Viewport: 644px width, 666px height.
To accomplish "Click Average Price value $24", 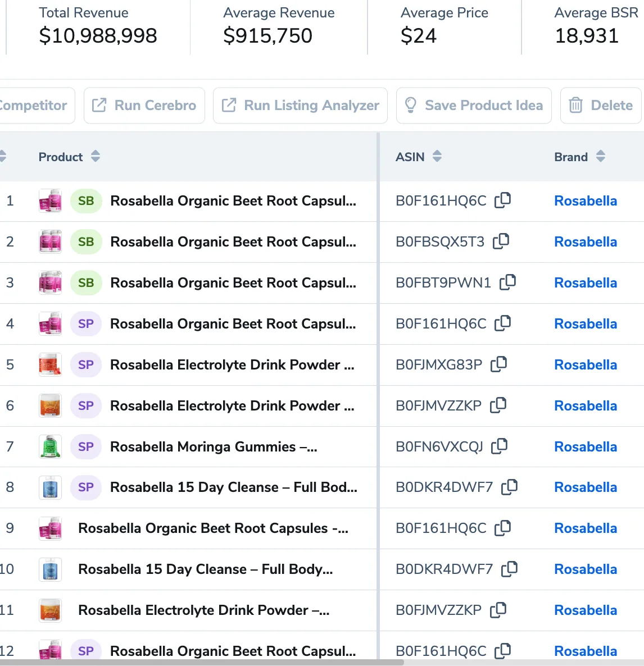I will pyautogui.click(x=418, y=35).
